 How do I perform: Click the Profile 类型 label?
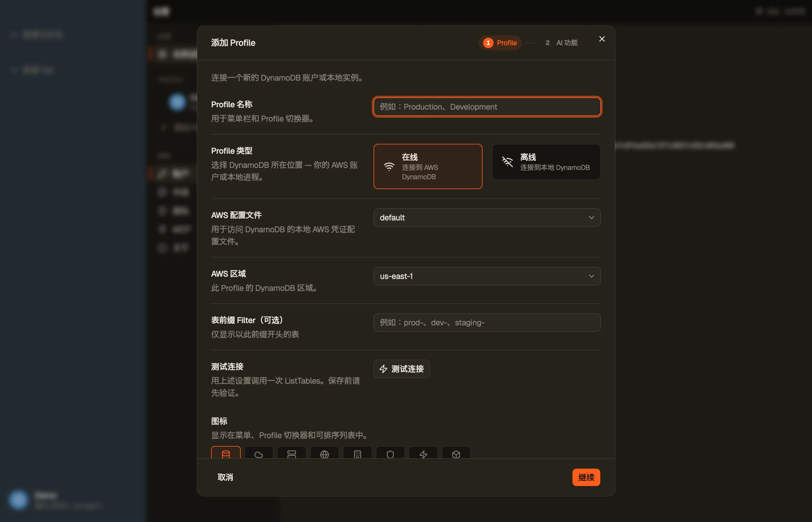click(x=232, y=151)
